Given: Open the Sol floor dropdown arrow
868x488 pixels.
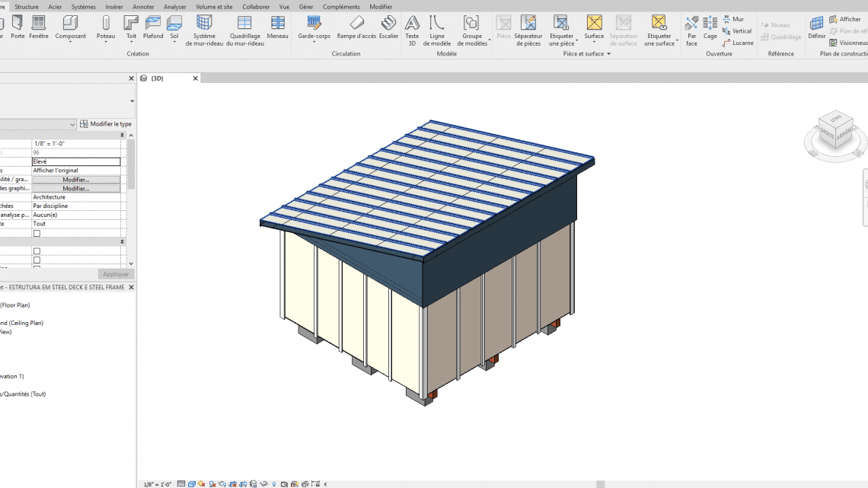Looking at the screenshot, I should tap(174, 42).
